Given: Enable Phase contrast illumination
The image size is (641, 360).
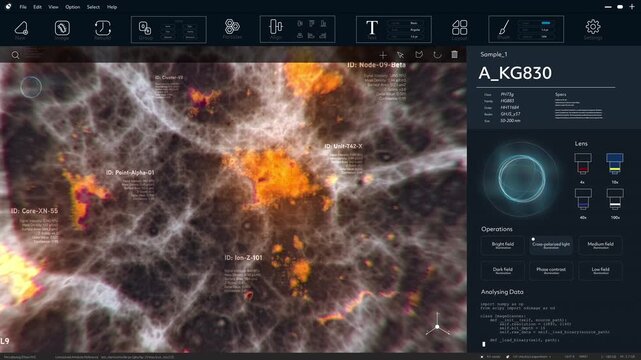Looking at the screenshot, I should pyautogui.click(x=551, y=270).
